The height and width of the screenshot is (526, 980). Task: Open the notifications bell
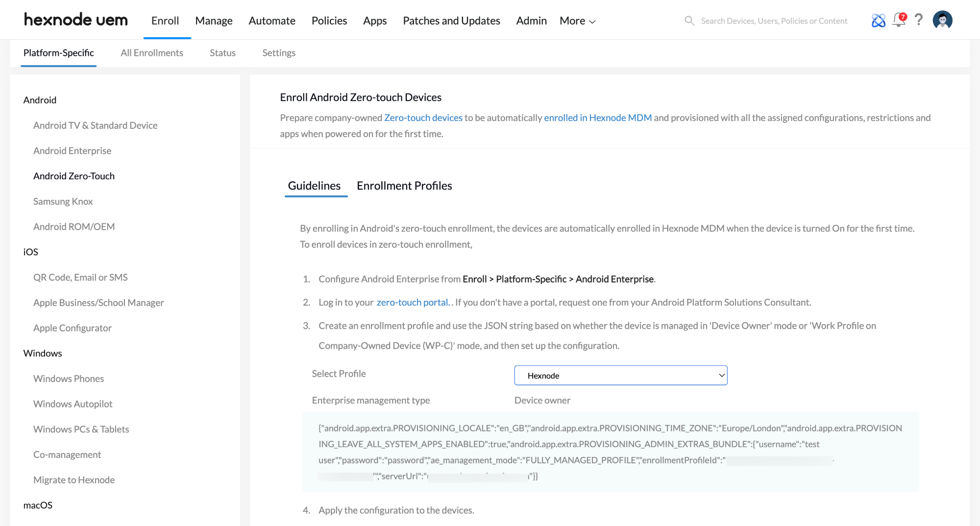(x=899, y=20)
